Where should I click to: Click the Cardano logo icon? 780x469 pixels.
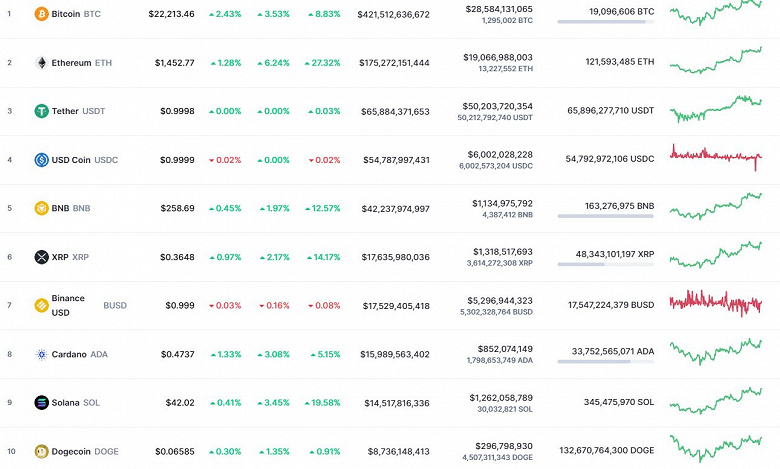(x=41, y=354)
